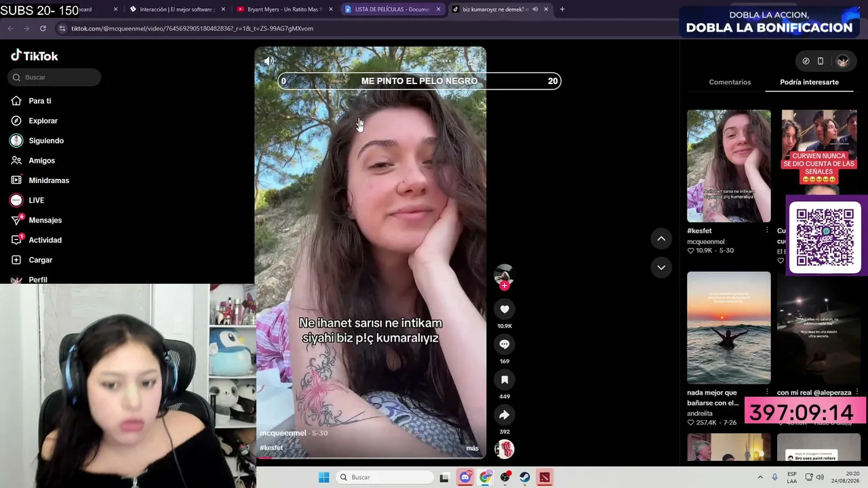Open the Cargar upload page

coord(40,260)
